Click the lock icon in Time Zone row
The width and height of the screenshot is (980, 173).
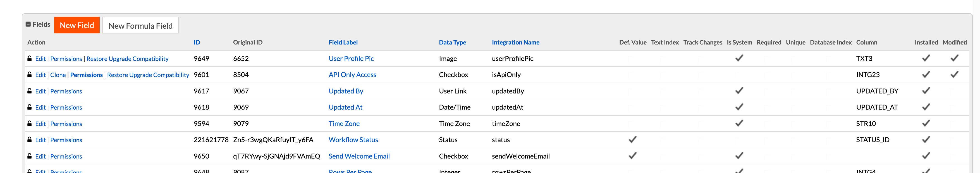(x=29, y=124)
